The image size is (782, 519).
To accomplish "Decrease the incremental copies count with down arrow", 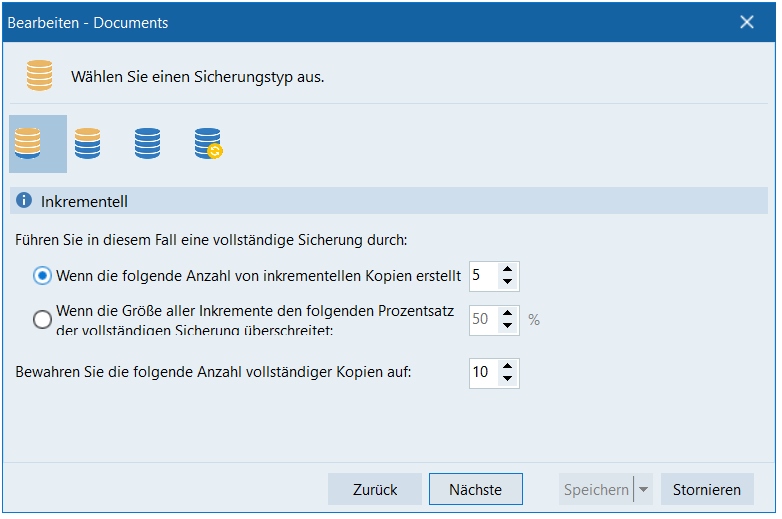I will [x=508, y=283].
